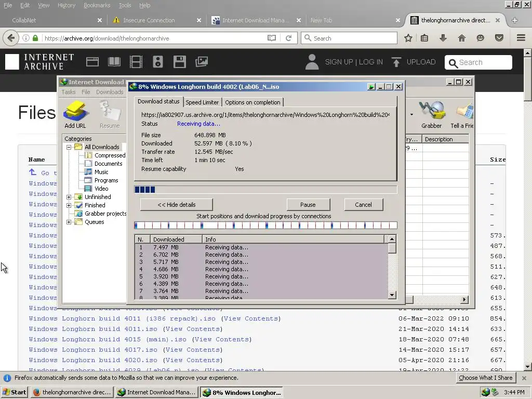
Task: Open Firefox History menu
Action: (x=66, y=5)
